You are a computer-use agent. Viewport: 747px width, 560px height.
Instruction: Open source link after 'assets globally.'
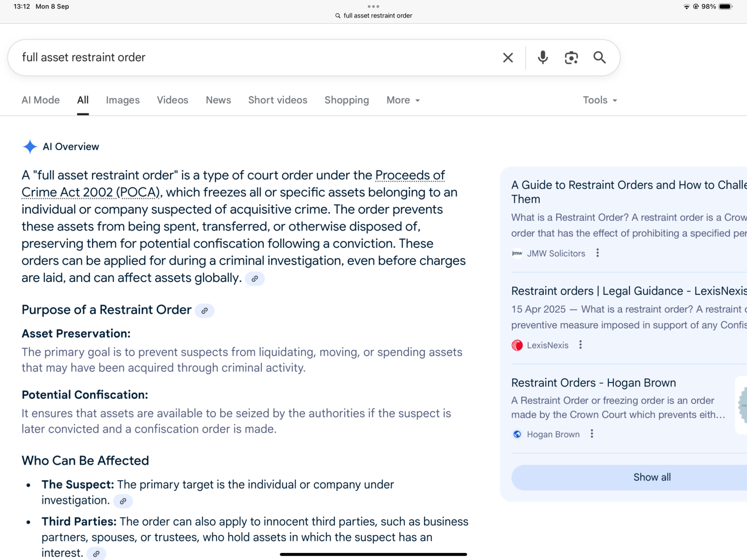[x=254, y=279]
